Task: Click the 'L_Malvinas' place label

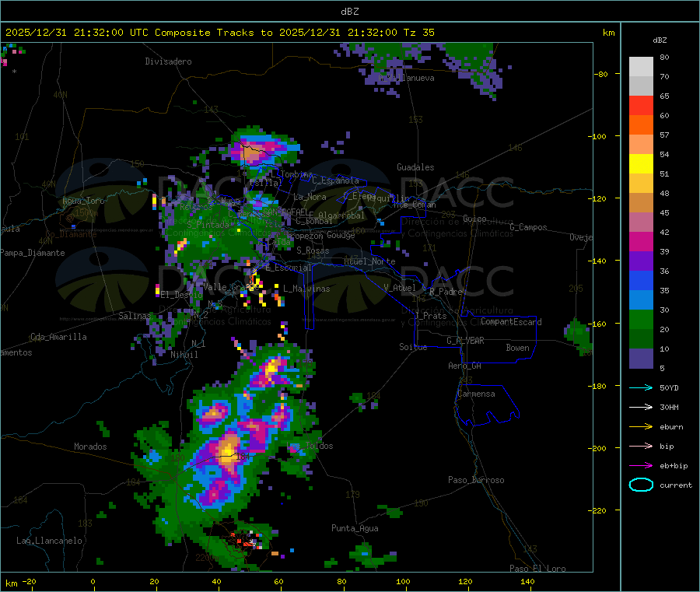Action: pyautogui.click(x=306, y=289)
